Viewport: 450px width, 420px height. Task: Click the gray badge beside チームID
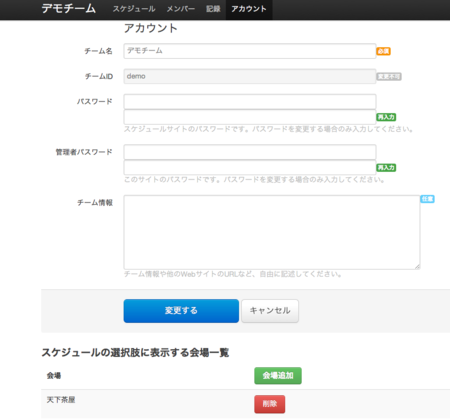(389, 77)
